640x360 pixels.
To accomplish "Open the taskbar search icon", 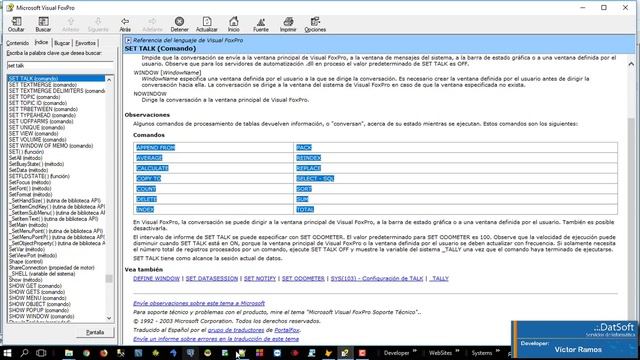I will 24,353.
